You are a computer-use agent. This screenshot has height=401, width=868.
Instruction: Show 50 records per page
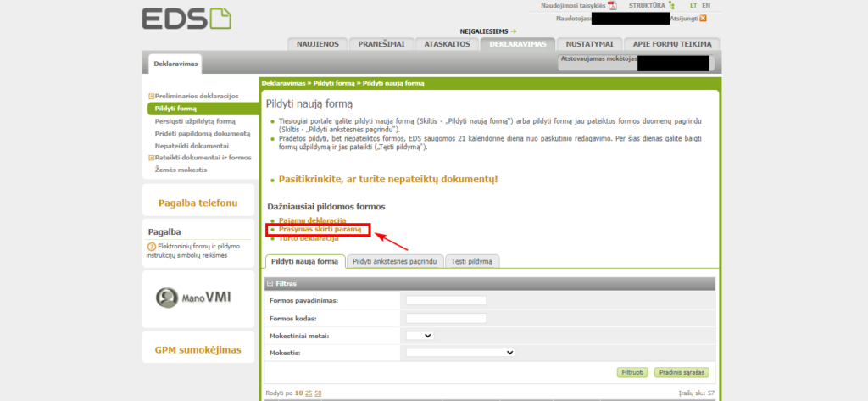click(318, 393)
